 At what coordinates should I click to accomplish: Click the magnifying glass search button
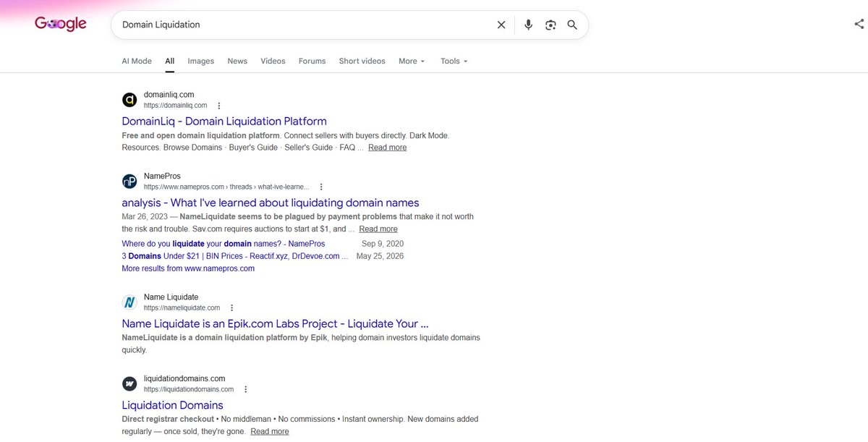pos(572,25)
